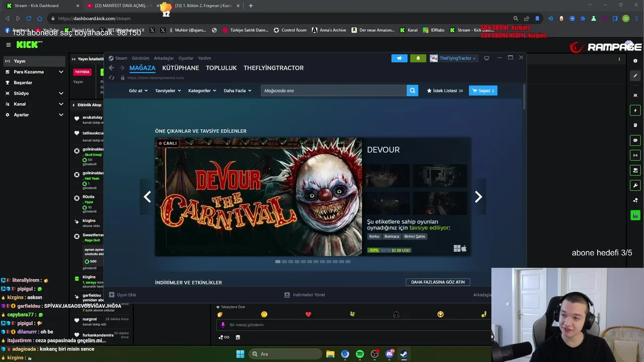Open Oyunlar menu in Steam
This screenshot has width=644, height=362.
pos(186,58)
